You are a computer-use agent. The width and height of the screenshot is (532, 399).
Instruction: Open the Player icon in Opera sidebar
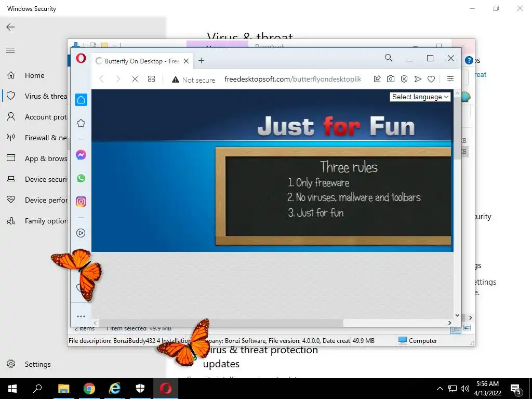pyautogui.click(x=81, y=233)
